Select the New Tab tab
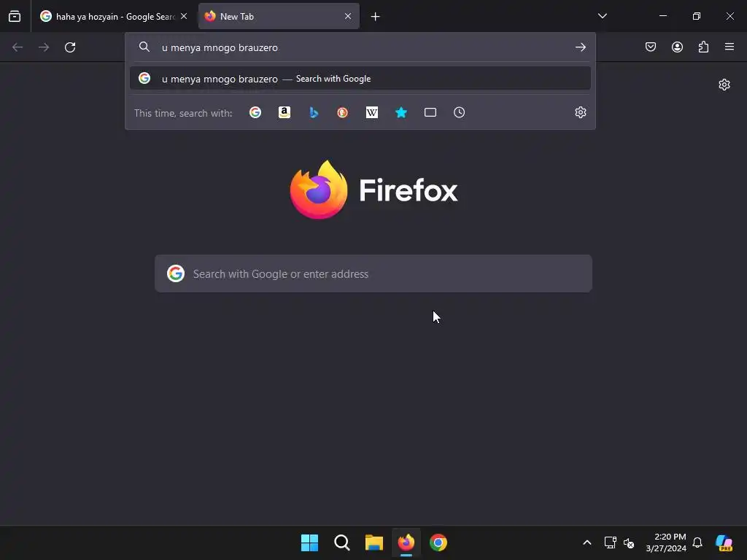Screen dimensions: 747x560 tap(279, 16)
